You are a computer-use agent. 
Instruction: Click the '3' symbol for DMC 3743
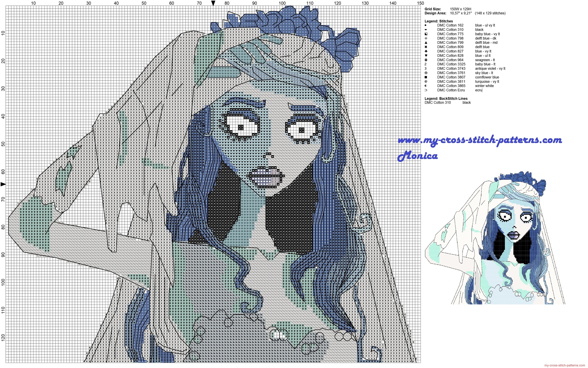[x=426, y=69]
